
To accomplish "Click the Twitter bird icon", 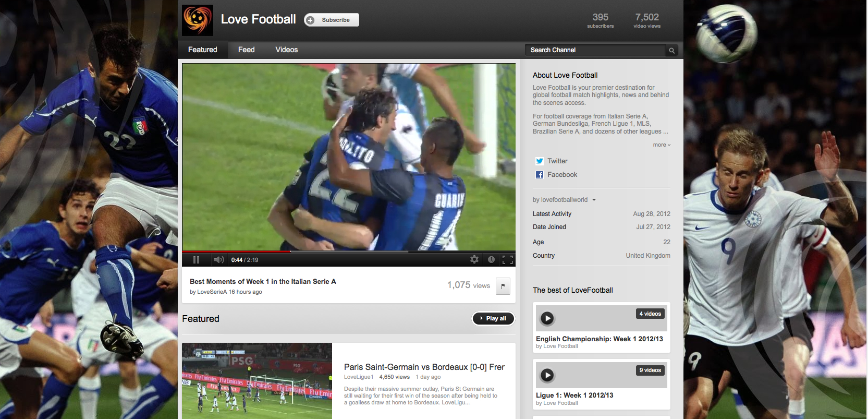I will [x=540, y=161].
